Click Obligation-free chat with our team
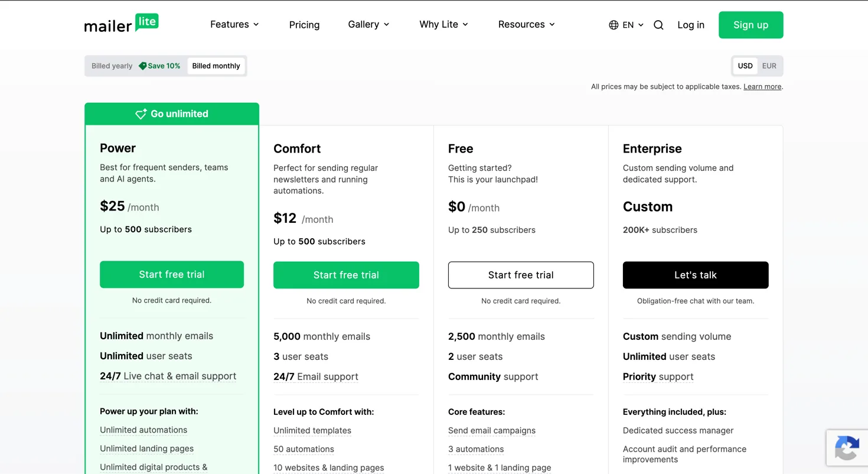This screenshot has height=474, width=868. point(696,301)
